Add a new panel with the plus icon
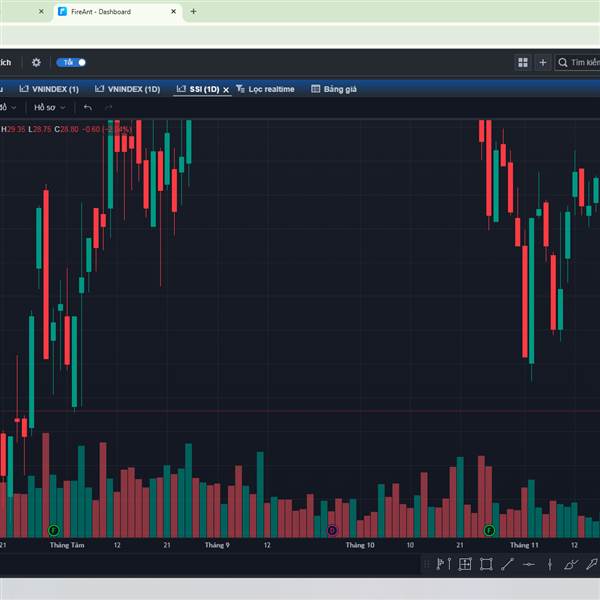The height and width of the screenshot is (600, 600). click(543, 62)
